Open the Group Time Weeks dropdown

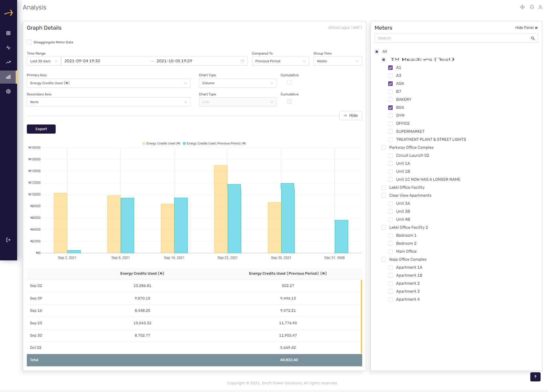pos(338,61)
